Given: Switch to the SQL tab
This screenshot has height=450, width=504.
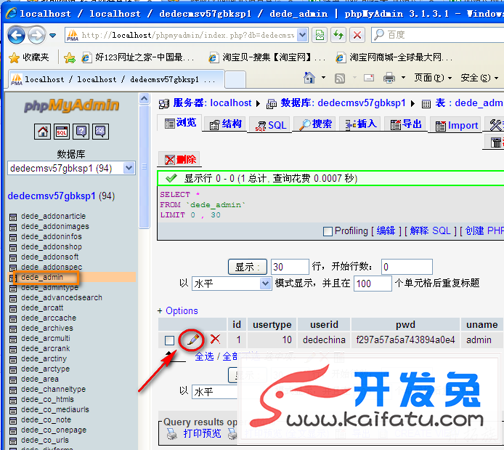Looking at the screenshot, I should point(270,125).
